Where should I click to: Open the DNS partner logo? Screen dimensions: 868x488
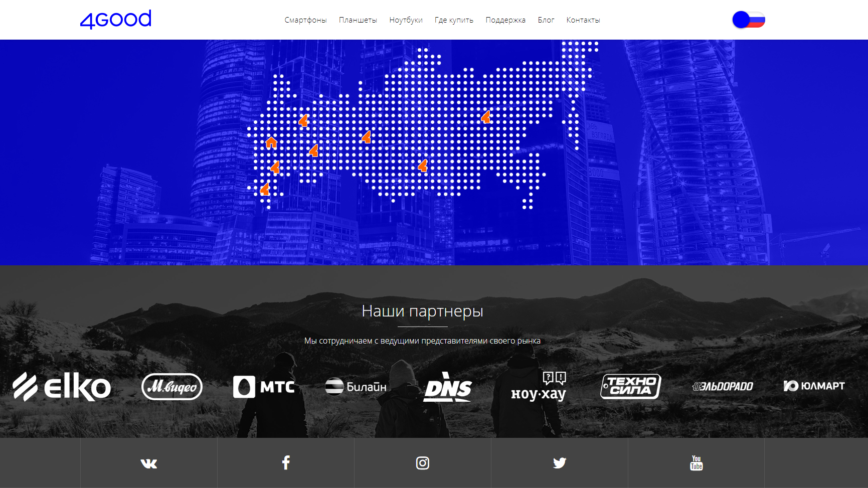448,387
